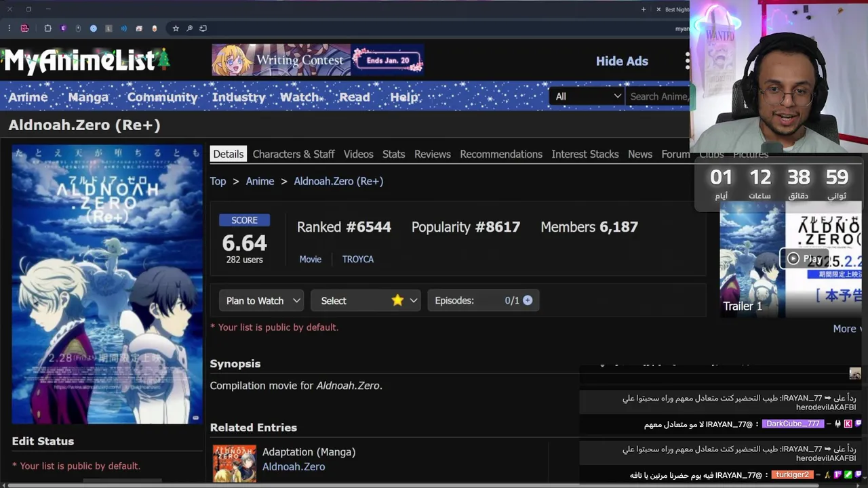
Task: Select the Details tab
Action: pyautogui.click(x=229, y=154)
